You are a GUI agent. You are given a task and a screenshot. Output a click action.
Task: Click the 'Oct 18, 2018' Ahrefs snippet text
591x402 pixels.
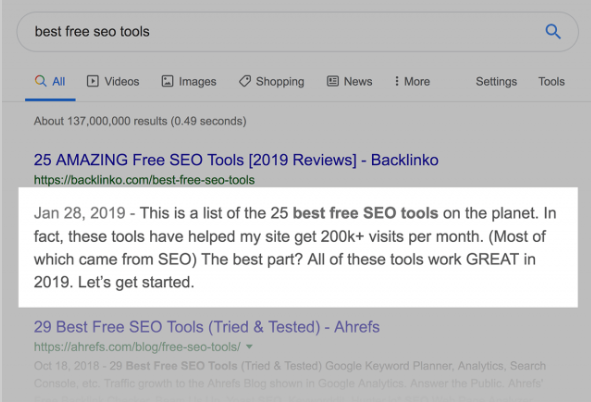(290, 382)
